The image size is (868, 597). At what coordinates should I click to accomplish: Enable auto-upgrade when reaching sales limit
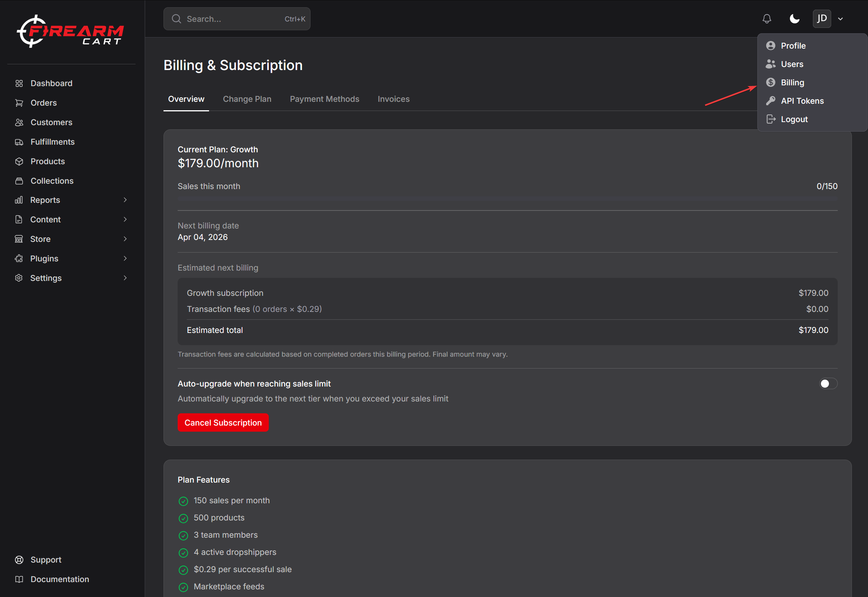pyautogui.click(x=828, y=384)
